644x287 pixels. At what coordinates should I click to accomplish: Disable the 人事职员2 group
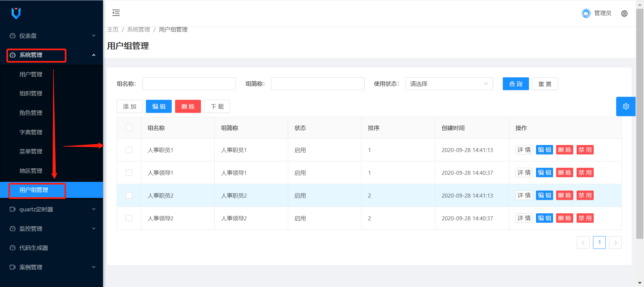pos(585,195)
